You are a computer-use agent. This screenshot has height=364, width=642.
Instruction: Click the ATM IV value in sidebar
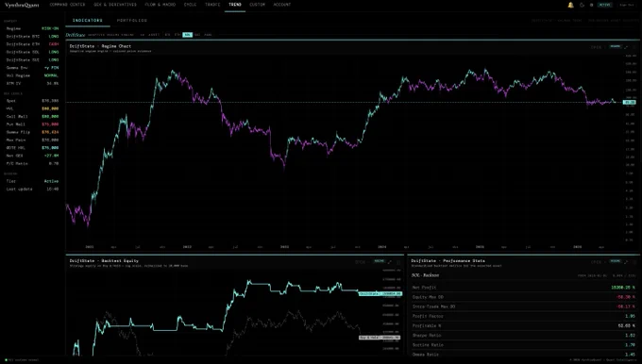coord(53,83)
